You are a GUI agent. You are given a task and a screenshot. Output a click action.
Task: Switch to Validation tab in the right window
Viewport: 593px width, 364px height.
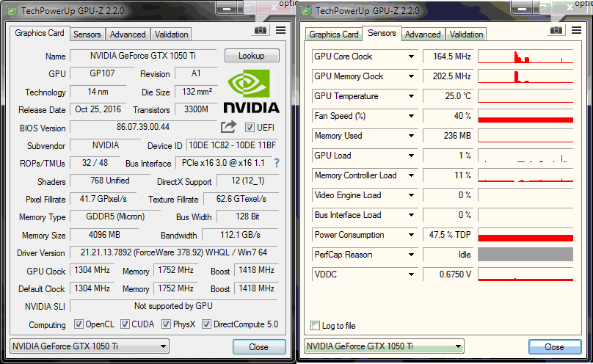pos(466,34)
